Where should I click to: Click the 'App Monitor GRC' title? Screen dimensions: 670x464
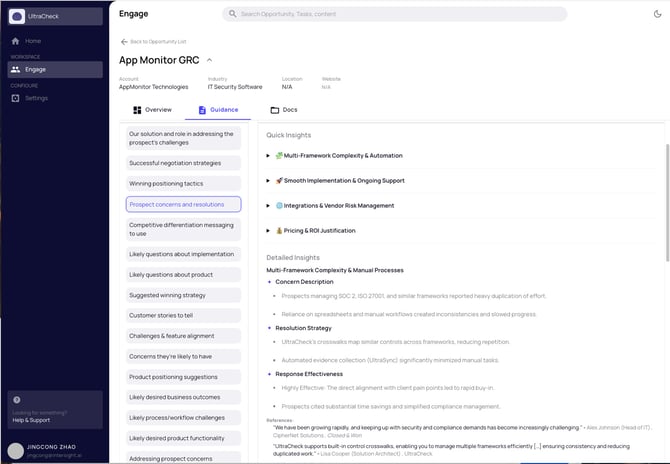(x=159, y=60)
